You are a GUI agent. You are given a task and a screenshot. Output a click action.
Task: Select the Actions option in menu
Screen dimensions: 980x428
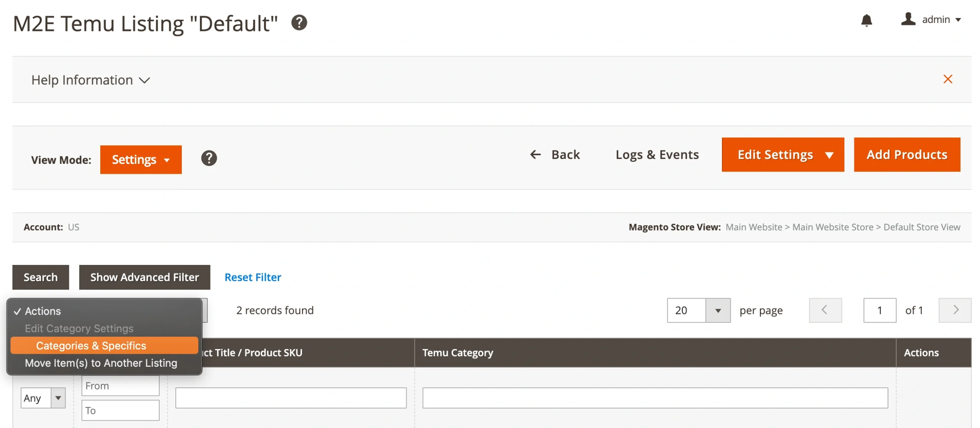click(43, 311)
